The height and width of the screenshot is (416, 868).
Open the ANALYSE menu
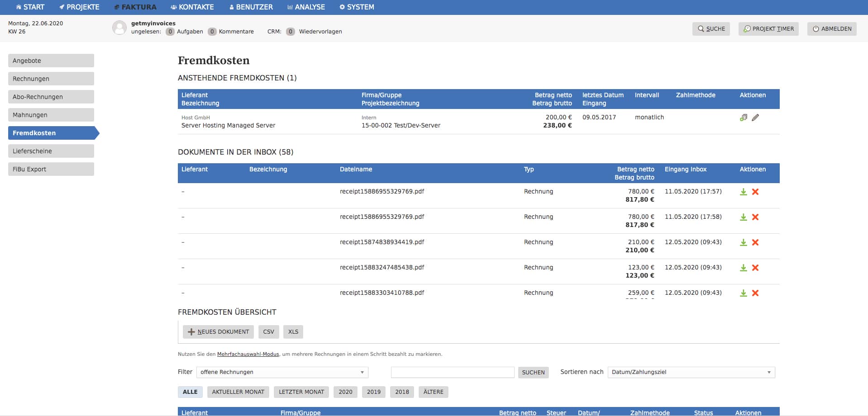(x=306, y=7)
